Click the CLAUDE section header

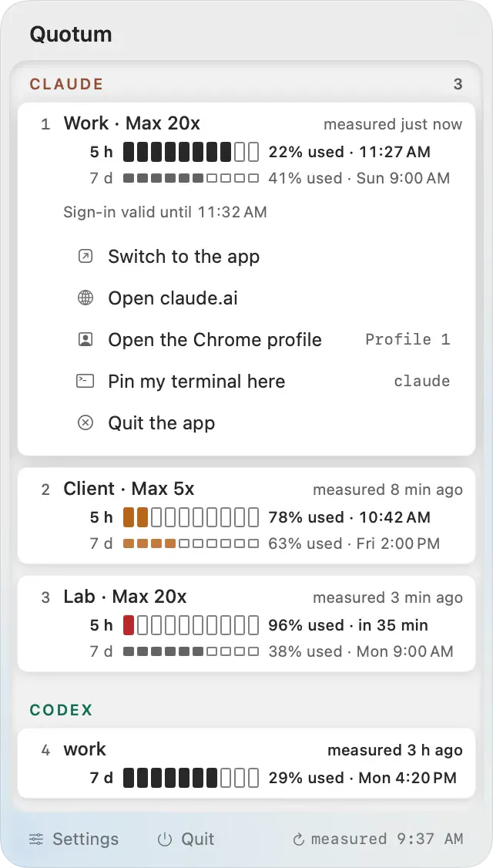[66, 84]
